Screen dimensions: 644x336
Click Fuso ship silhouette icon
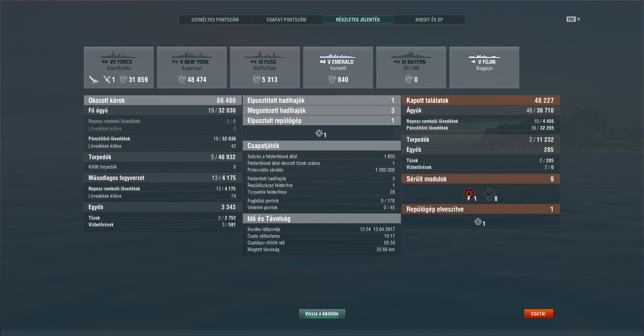coord(265,55)
